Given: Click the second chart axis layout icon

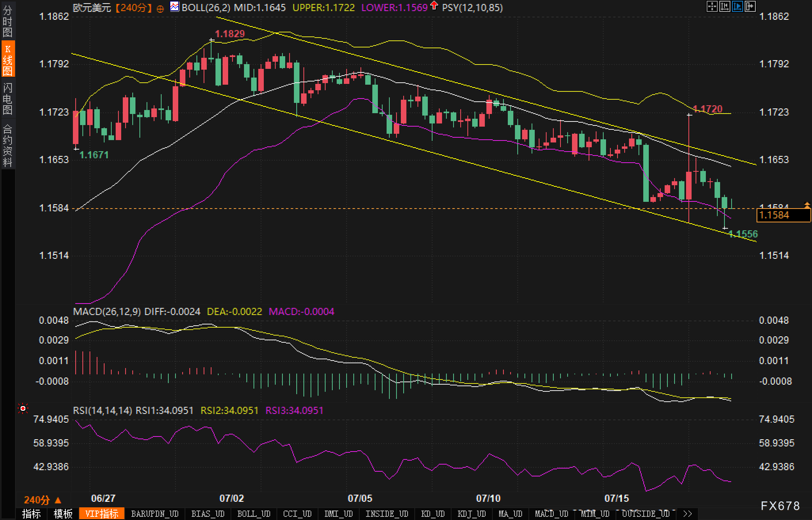Looking at the screenshot, I should click(x=724, y=6).
